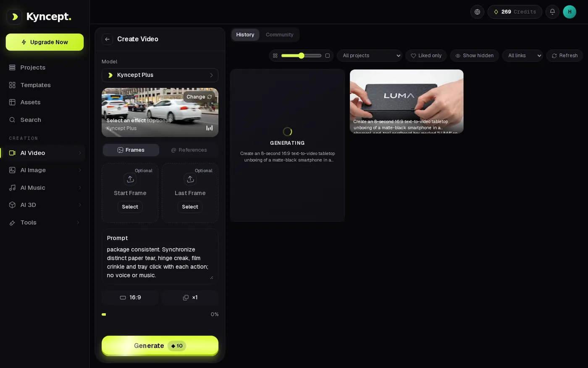Expand the AI Video submenu
The width and height of the screenshot is (588, 368).
pos(80,153)
